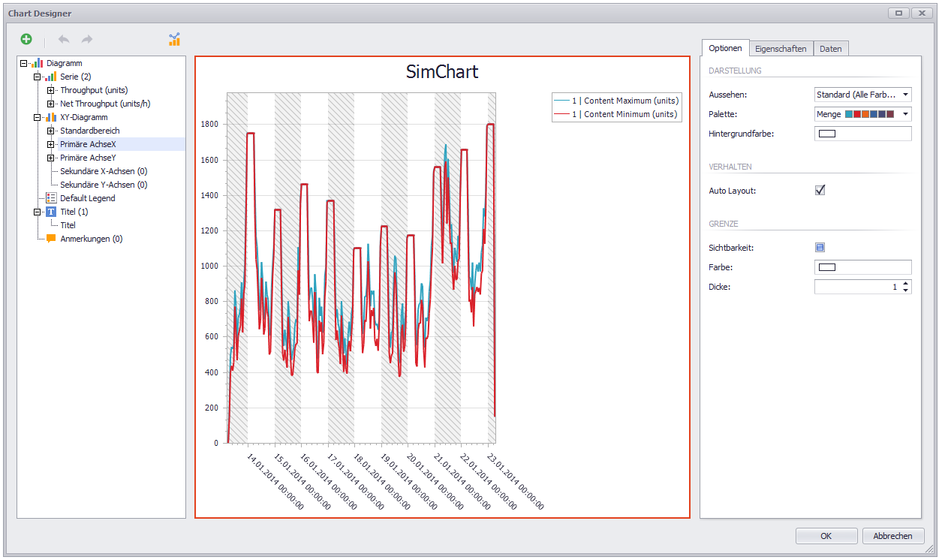Toggle the Sichtbarkeit checkbox under Grenze
The height and width of the screenshot is (560, 939).
coord(820,246)
